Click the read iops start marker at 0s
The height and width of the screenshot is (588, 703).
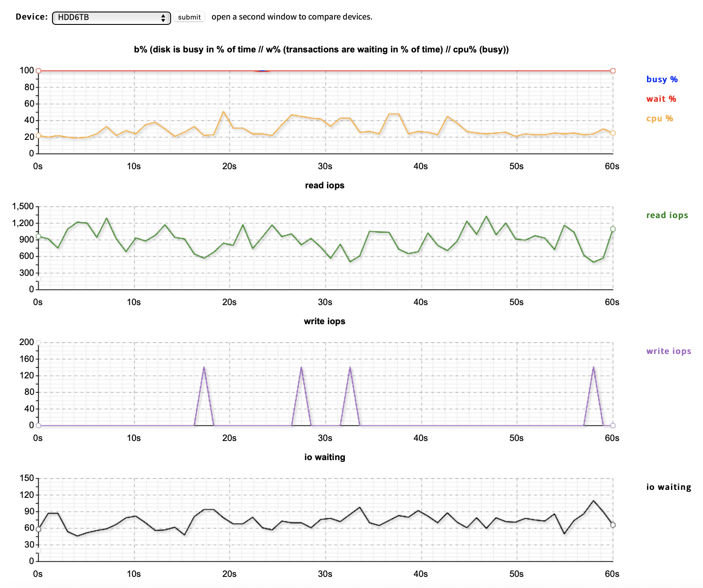coord(39,237)
